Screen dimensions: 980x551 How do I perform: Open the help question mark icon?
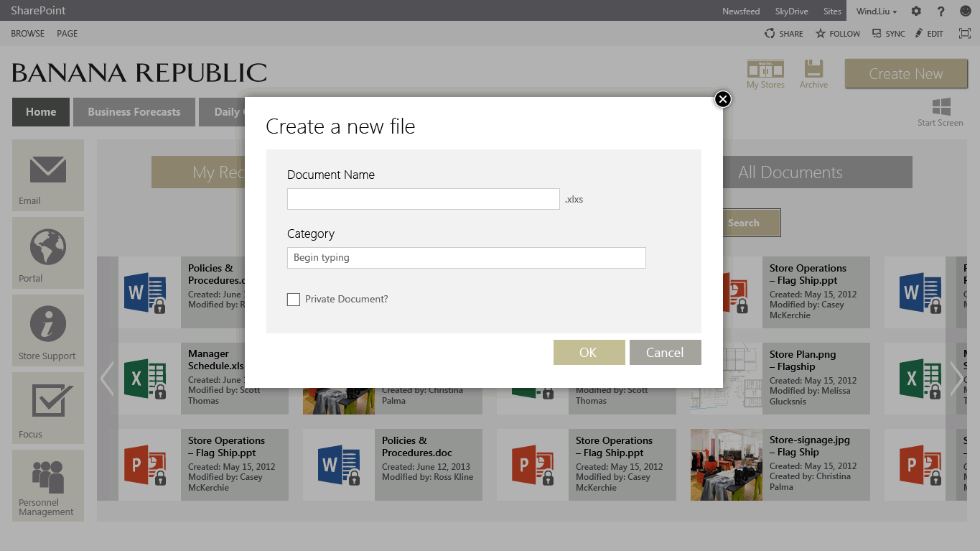coord(941,11)
